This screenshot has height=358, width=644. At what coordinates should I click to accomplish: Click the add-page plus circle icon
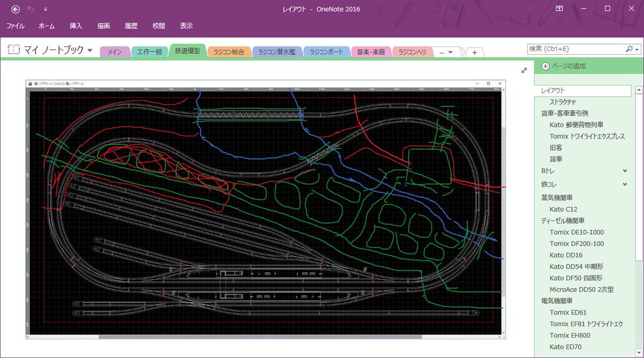click(x=545, y=66)
